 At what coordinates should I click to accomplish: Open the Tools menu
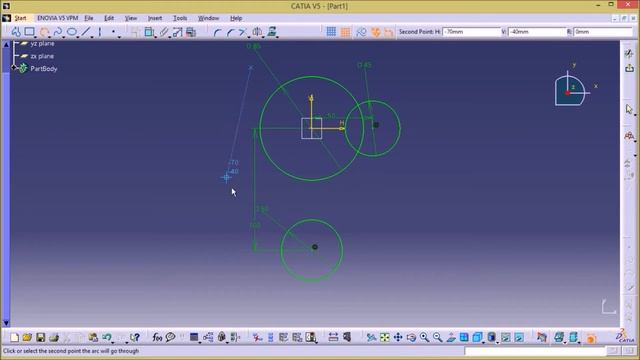(x=180, y=18)
